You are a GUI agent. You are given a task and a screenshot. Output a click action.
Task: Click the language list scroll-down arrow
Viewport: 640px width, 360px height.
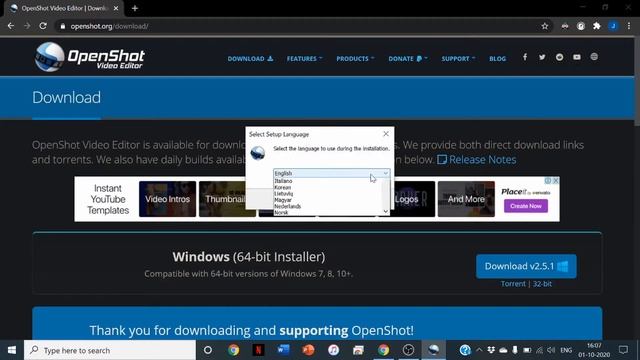point(386,211)
